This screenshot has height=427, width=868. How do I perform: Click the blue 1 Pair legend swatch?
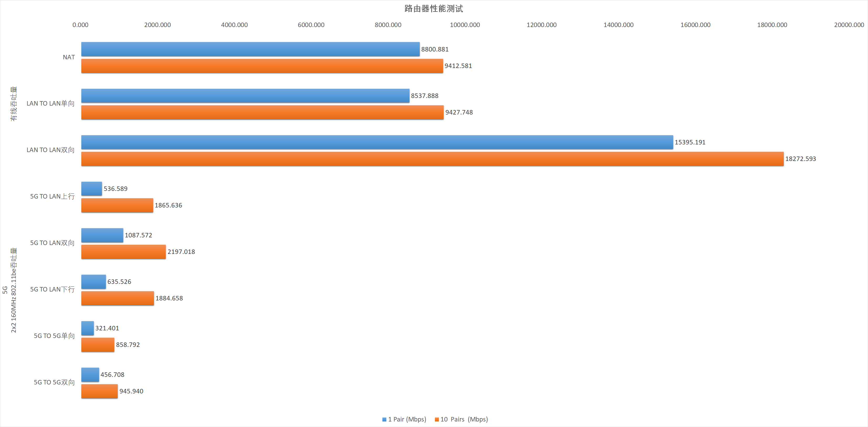click(384, 420)
